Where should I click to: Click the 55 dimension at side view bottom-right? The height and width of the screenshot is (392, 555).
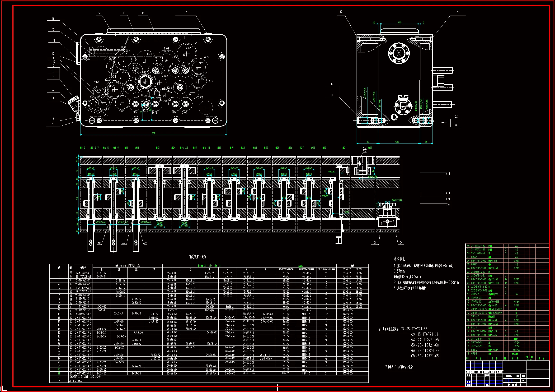[426, 142]
